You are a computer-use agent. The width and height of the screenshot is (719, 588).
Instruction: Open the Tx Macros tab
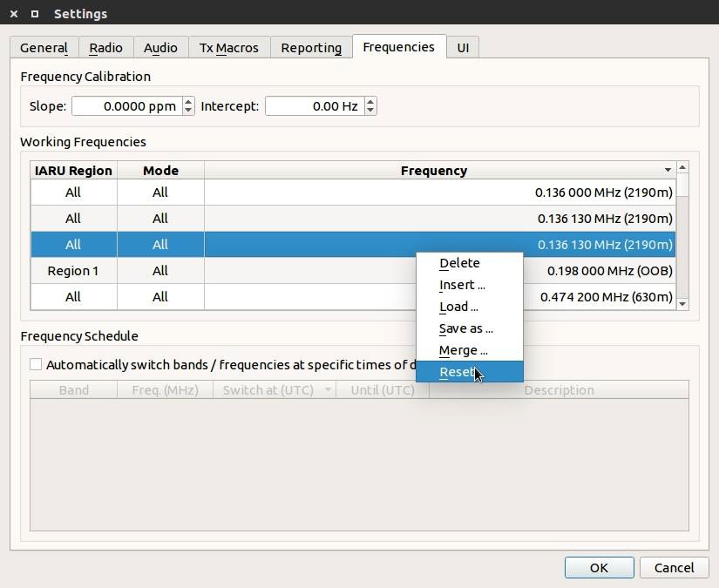pos(228,48)
